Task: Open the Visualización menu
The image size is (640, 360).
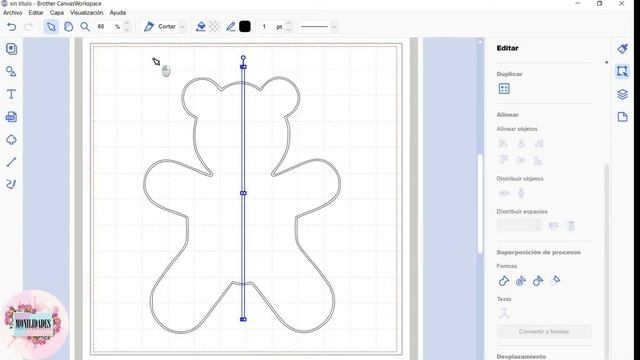Action: [87, 13]
